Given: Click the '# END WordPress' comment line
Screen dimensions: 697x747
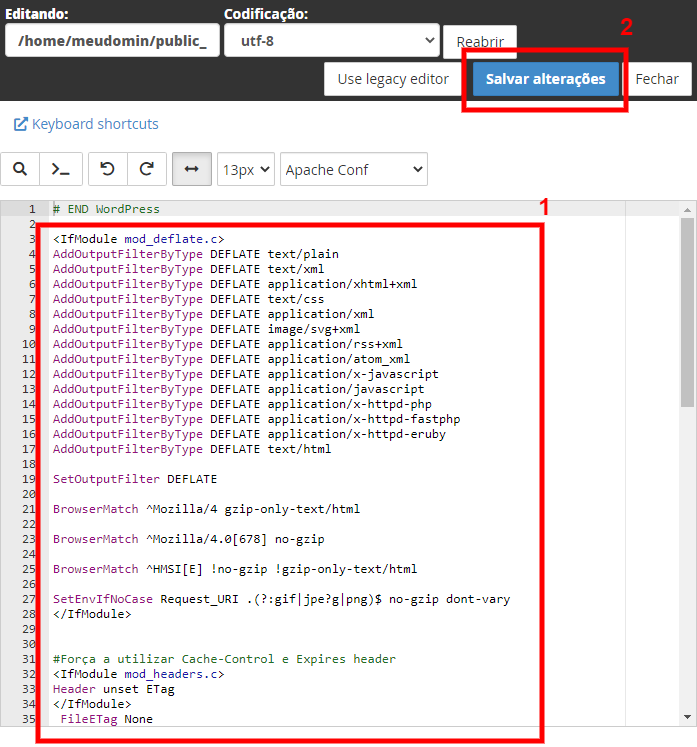Looking at the screenshot, I should (106, 209).
